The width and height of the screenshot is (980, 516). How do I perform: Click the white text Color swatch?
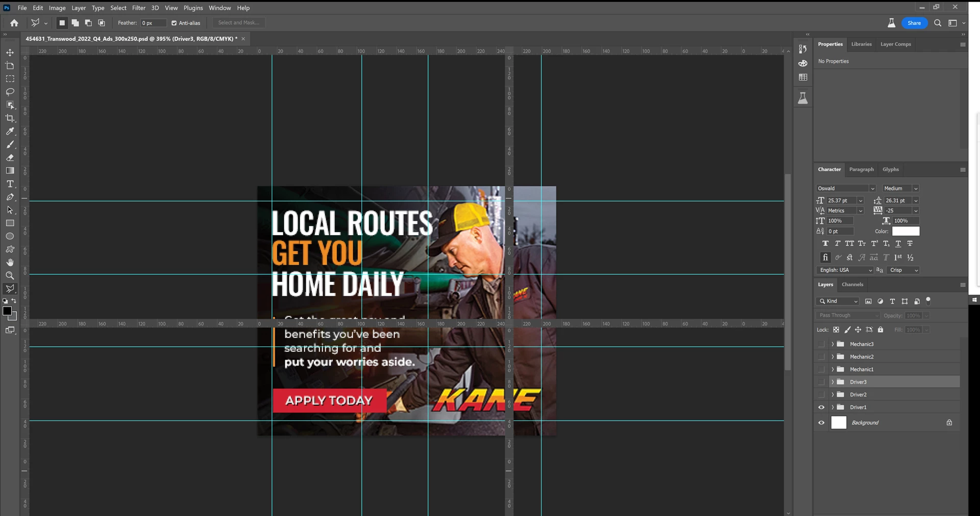click(x=905, y=231)
